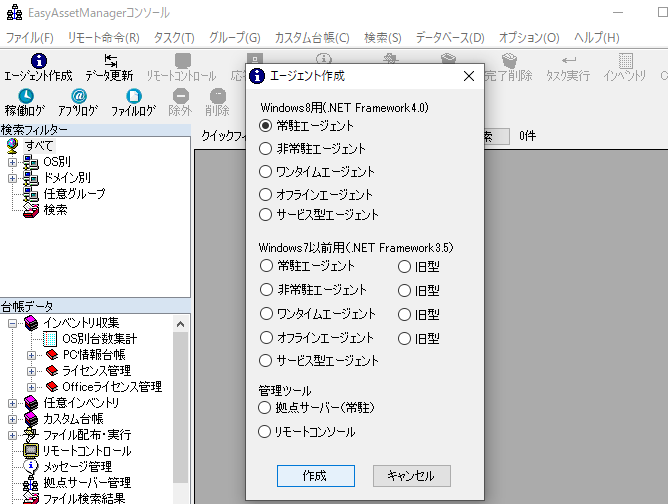This screenshot has height=504, width=668.
Task: Click the 削除 toolbar icon
Action: 218,96
